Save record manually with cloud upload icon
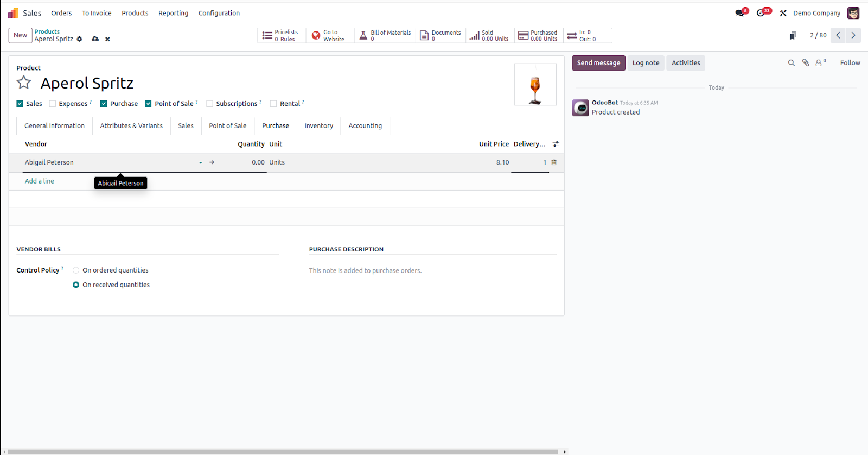Screen dimensions: 868x455 tap(95, 39)
